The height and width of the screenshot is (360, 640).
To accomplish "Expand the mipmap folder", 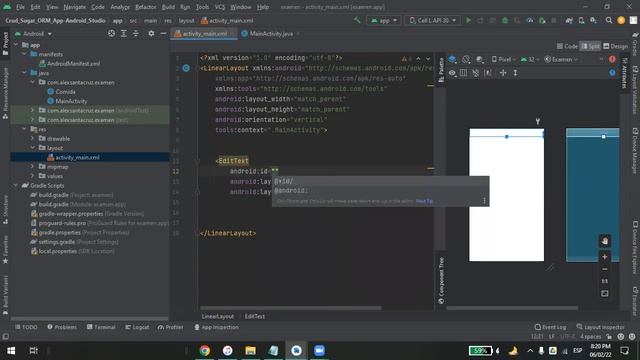I will point(33,167).
